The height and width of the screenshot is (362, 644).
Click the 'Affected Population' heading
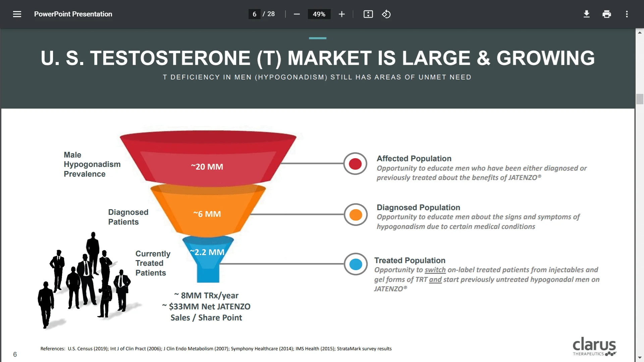(x=414, y=159)
